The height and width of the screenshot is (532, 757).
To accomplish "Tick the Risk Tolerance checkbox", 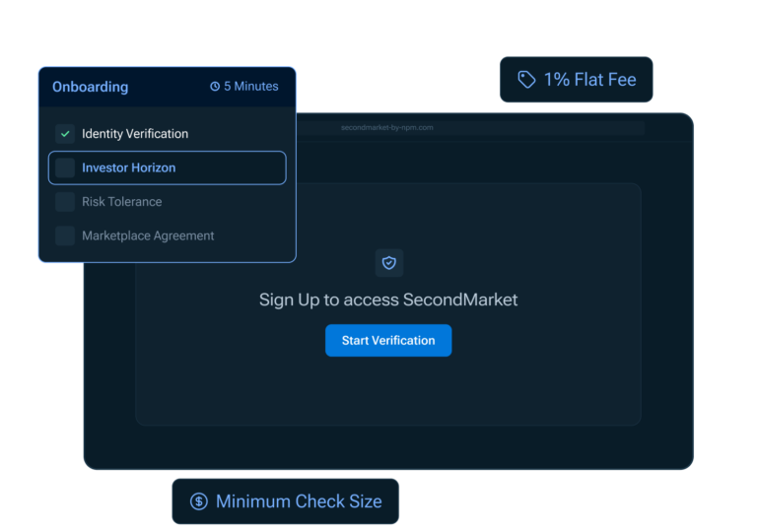I will (65, 202).
